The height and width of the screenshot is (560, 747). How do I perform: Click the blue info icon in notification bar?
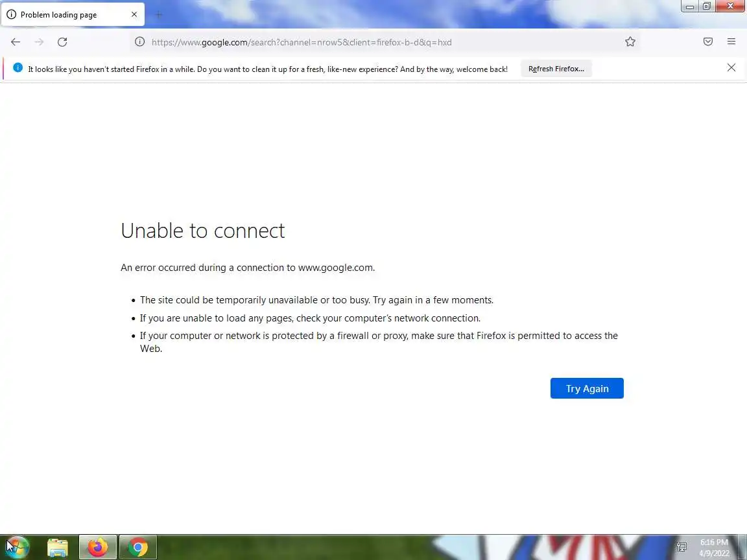(18, 67)
